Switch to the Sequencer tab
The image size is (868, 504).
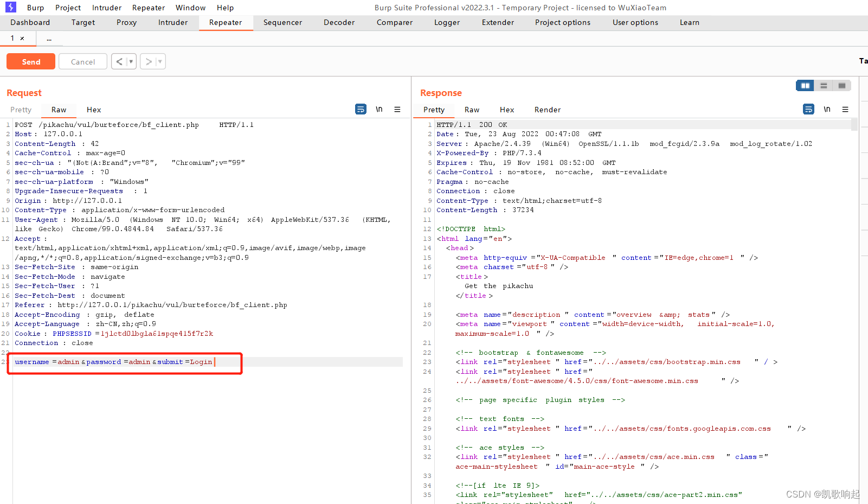pos(282,22)
